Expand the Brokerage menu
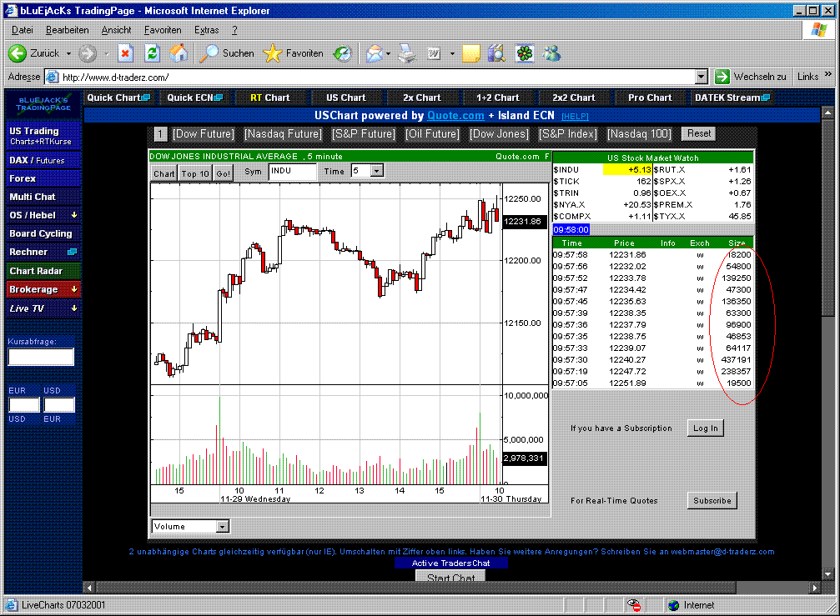This screenshot has width=840, height=616. (x=74, y=289)
